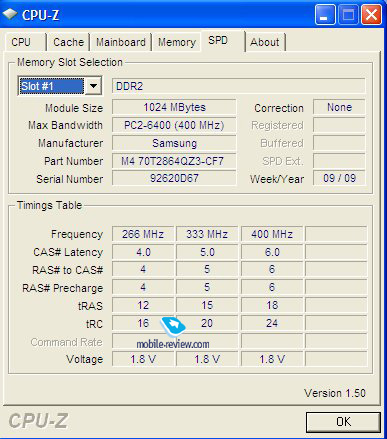Click the RAS# Precharge label
The image size is (387, 439).
pyautogui.click(x=63, y=288)
